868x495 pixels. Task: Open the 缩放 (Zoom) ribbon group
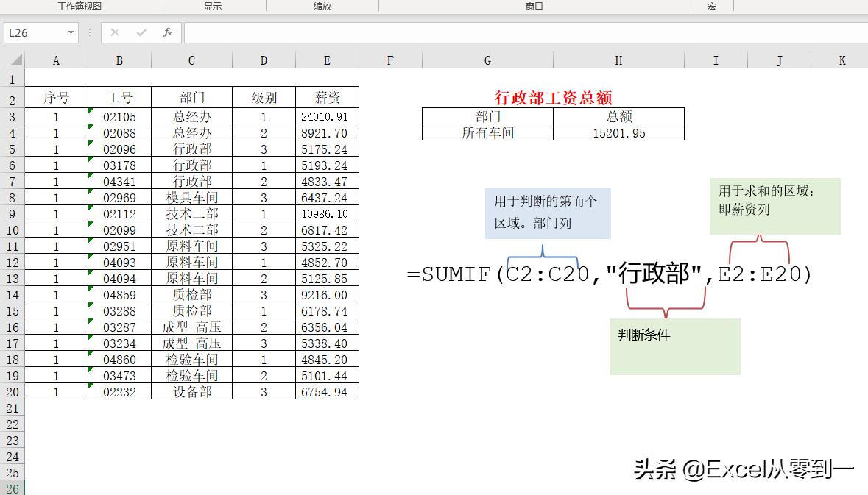pyautogui.click(x=322, y=6)
